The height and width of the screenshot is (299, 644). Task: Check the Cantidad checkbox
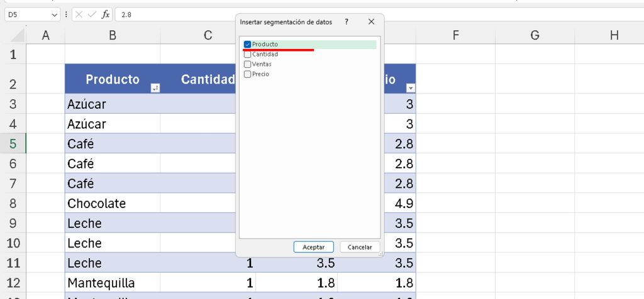[248, 55]
